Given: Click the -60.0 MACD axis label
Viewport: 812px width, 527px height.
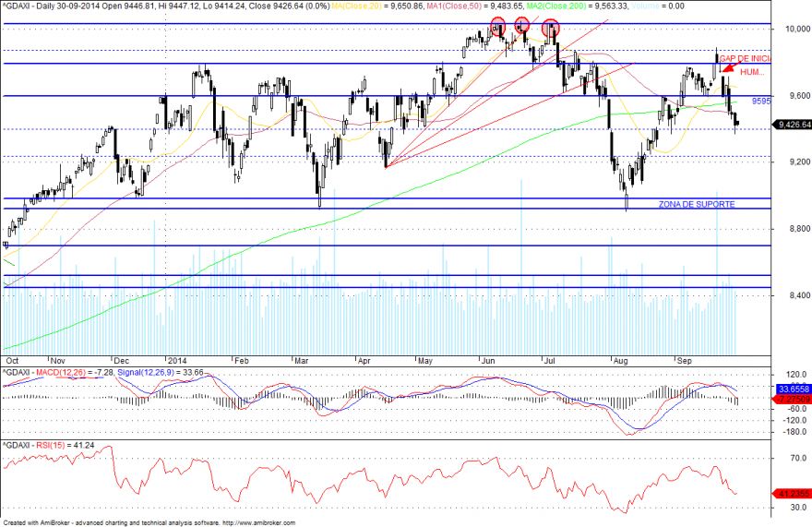Looking at the screenshot, I should (796, 409).
